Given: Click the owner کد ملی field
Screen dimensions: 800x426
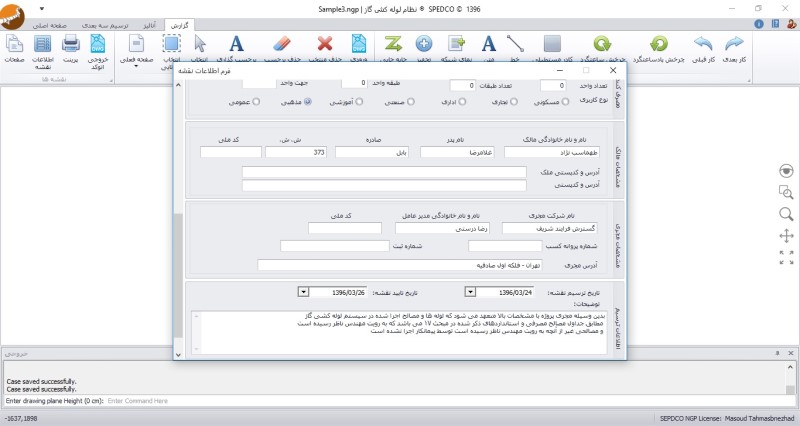Looking at the screenshot, I should pyautogui.click(x=231, y=152).
